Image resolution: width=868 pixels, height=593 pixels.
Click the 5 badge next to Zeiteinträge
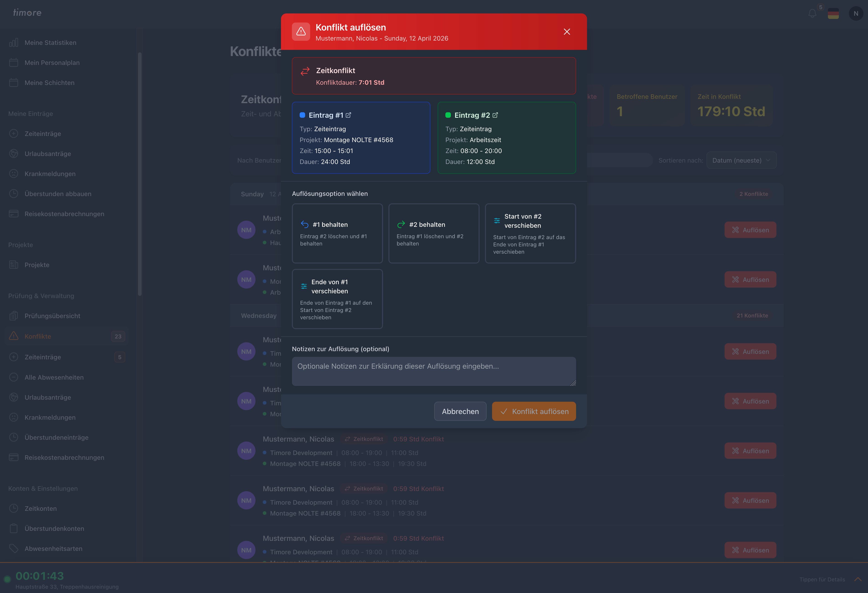pos(120,357)
